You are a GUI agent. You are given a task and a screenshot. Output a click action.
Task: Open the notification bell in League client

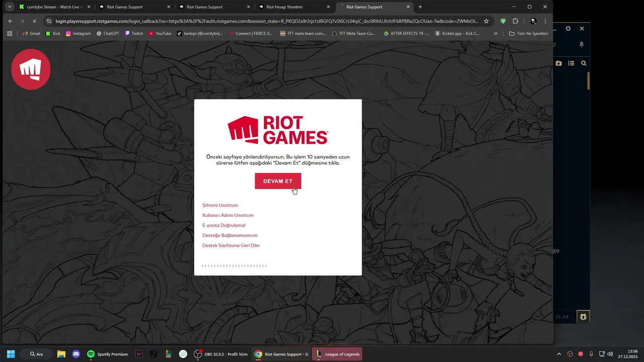(x=582, y=44)
